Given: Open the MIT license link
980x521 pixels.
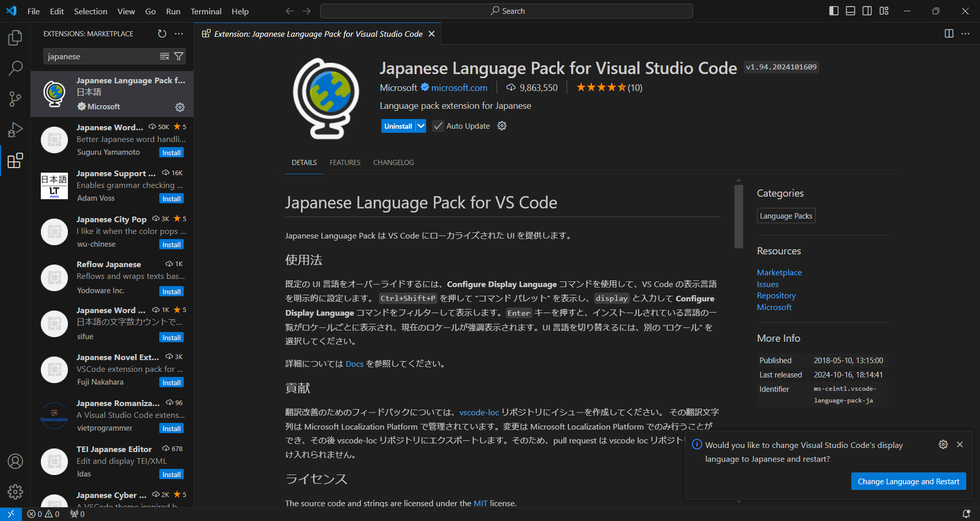Looking at the screenshot, I should (x=480, y=503).
